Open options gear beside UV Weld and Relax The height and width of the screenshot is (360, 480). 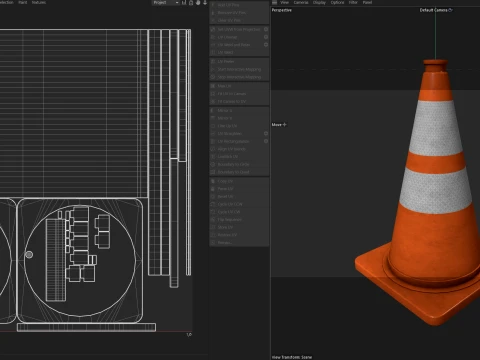[266, 45]
